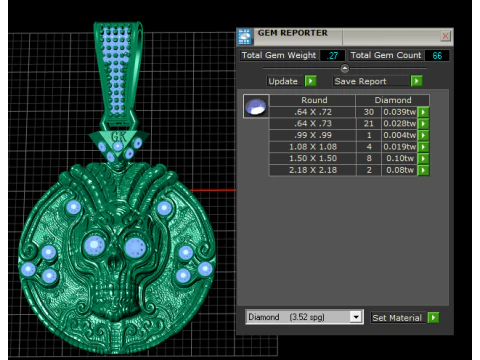Click the 0.028tw weight cell
Screen dimensions: 480x360
(399, 124)
